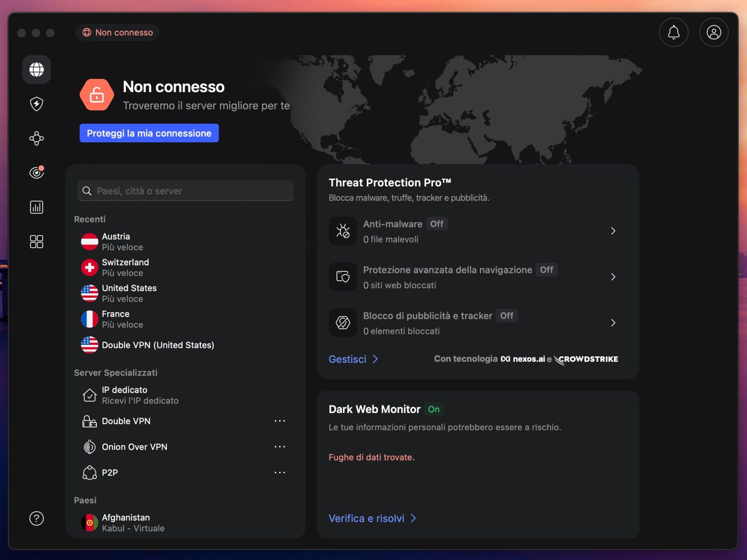Open the VPN globe section in the sidebar
This screenshot has width=747, height=560.
click(x=36, y=70)
